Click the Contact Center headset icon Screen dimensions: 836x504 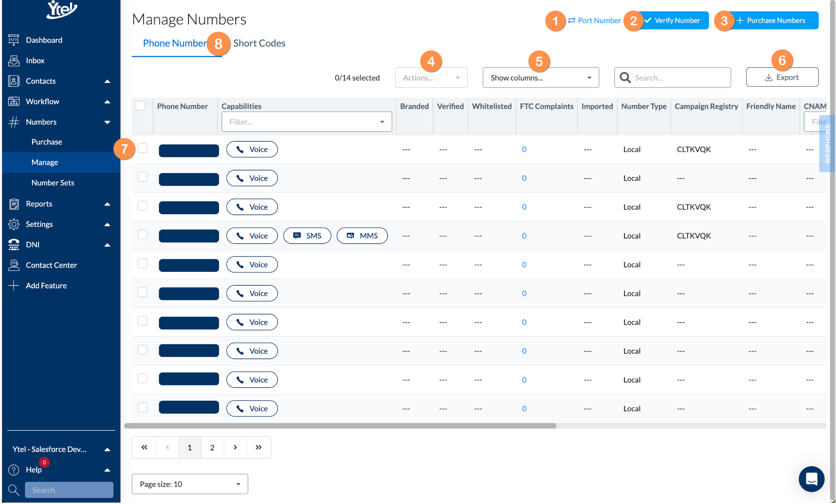click(14, 265)
